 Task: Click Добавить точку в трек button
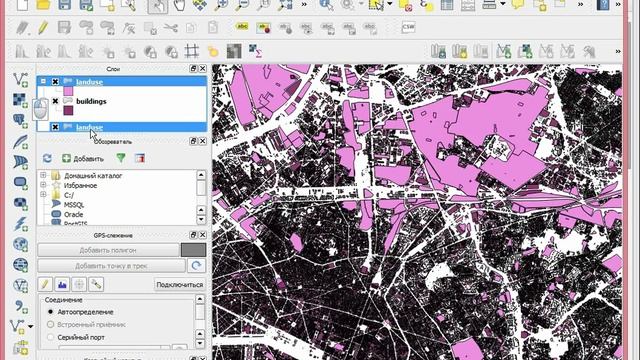coord(111,266)
